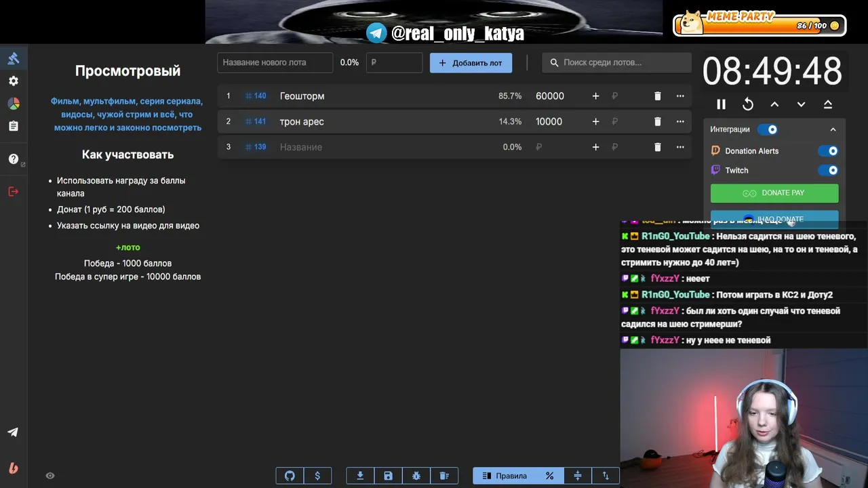
Task: Pause the auction timer
Action: (x=721, y=104)
